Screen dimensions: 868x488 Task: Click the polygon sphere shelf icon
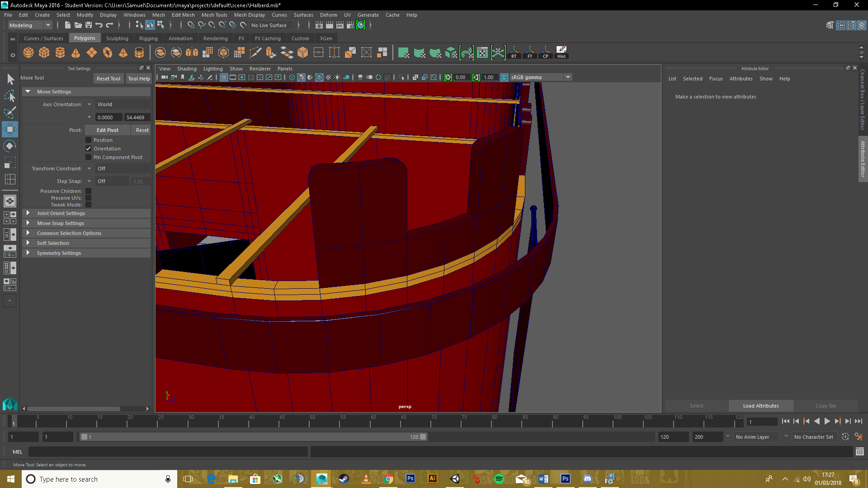tap(28, 53)
